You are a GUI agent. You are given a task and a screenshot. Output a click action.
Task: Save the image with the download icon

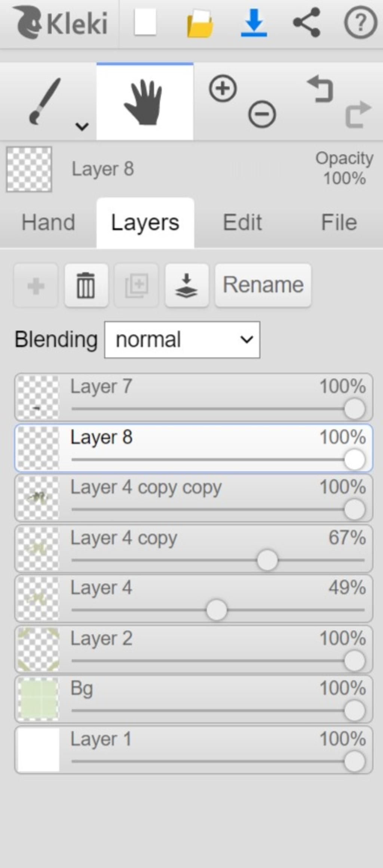pyautogui.click(x=254, y=23)
